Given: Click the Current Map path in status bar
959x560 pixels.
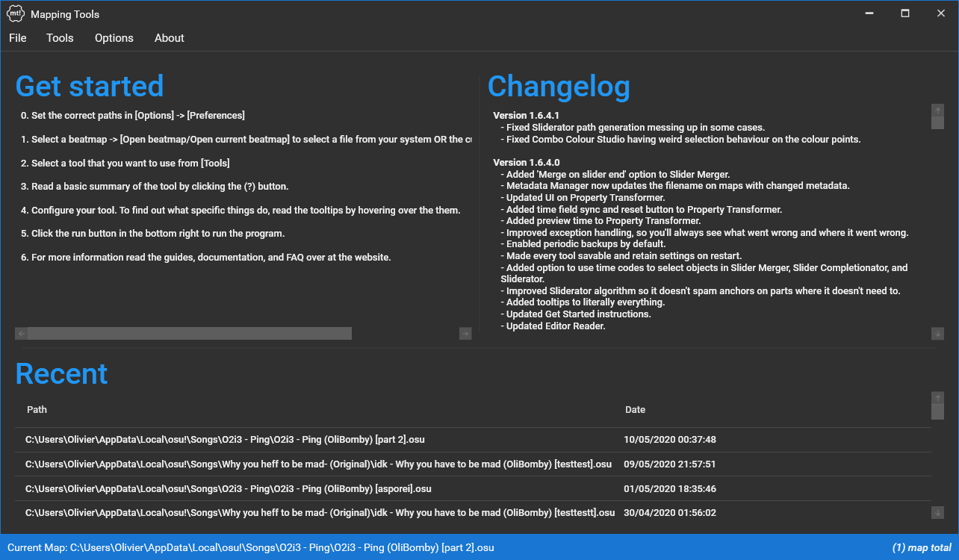Looking at the screenshot, I should 251,547.
